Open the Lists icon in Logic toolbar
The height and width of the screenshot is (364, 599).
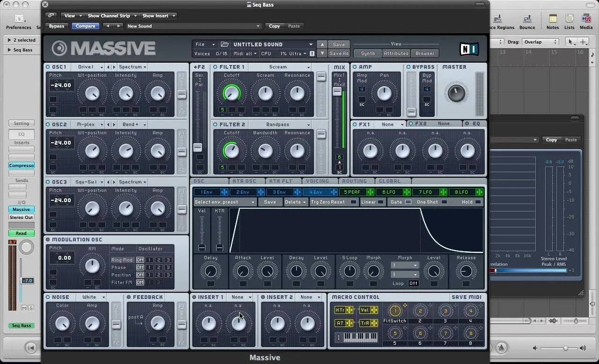click(570, 22)
